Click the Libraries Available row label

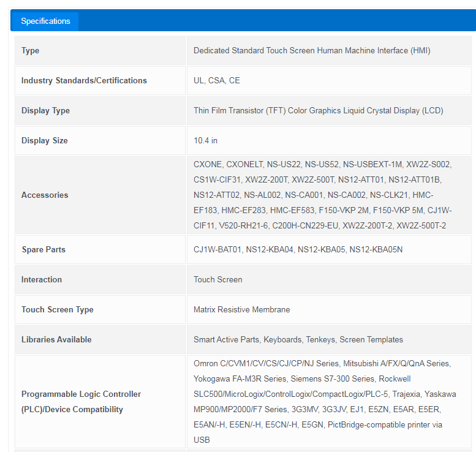(x=56, y=340)
